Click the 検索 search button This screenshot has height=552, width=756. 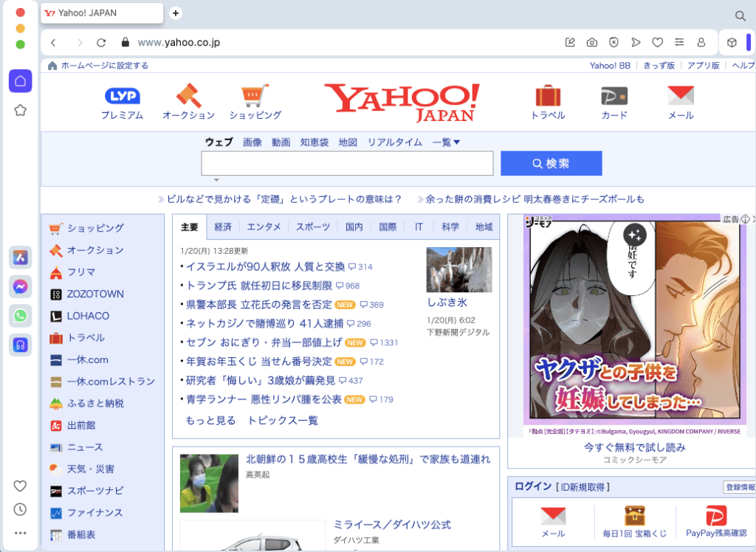point(551,162)
